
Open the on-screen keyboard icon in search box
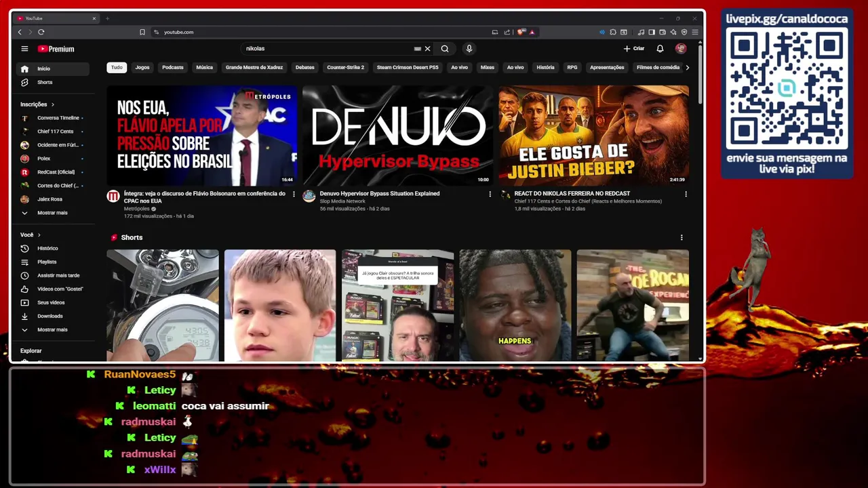click(x=418, y=49)
